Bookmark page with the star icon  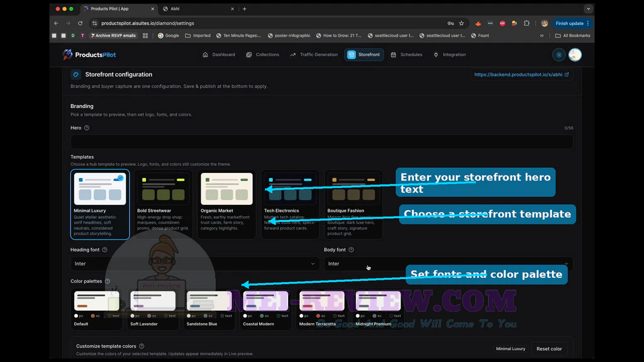click(461, 23)
